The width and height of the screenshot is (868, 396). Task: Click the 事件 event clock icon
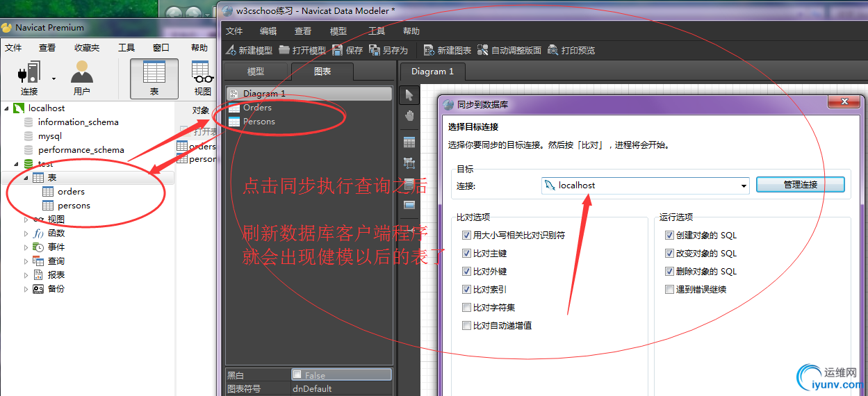[x=38, y=247]
